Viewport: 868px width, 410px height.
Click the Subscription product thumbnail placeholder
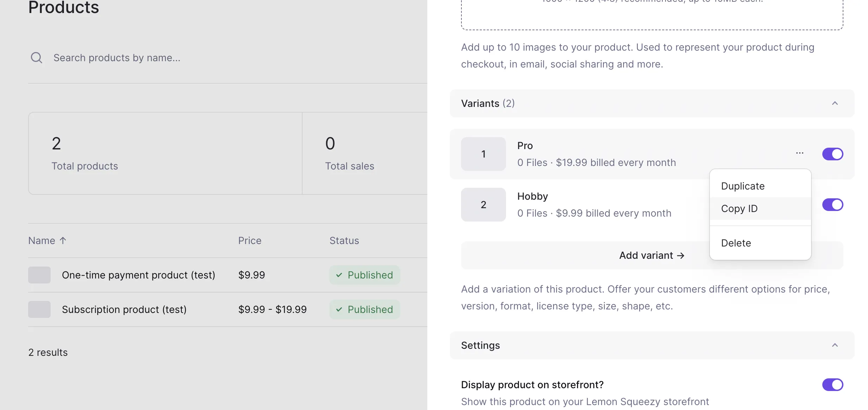tap(39, 309)
